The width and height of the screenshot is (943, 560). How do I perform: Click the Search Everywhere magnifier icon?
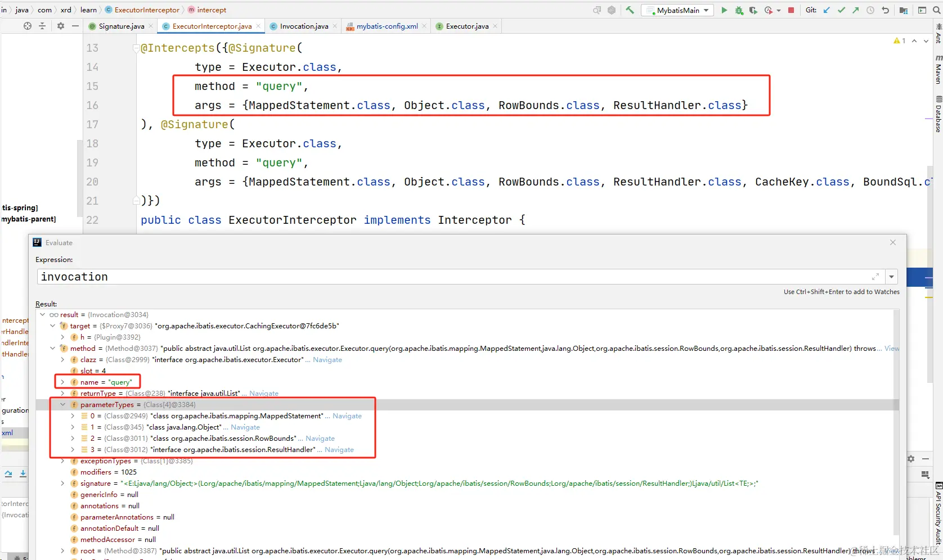click(937, 10)
